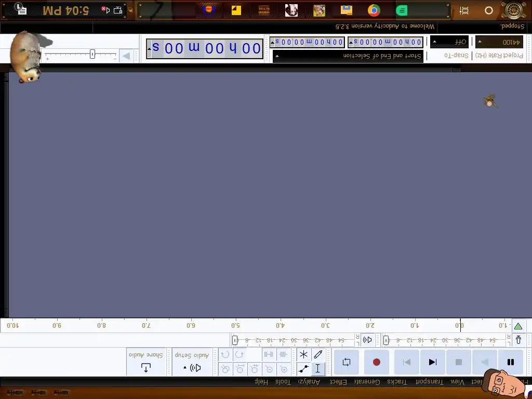Open audio position time format arrow
Screen dimensions: 532x399
(149, 49)
